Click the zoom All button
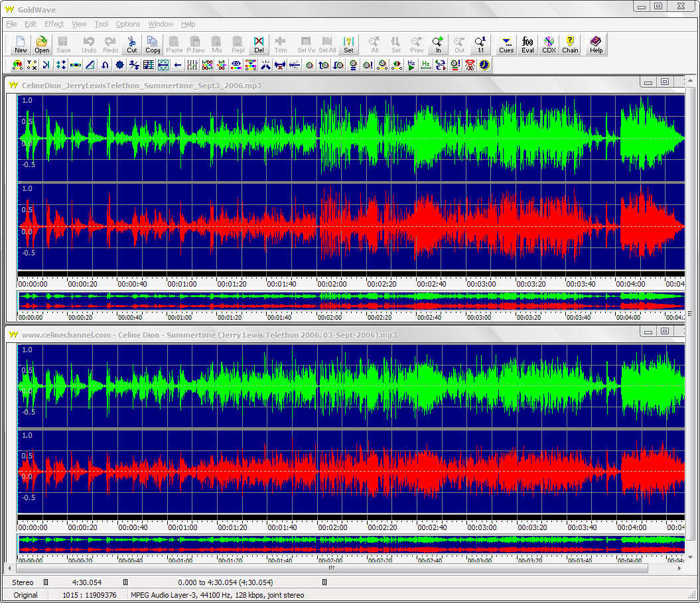The width and height of the screenshot is (700, 603). click(x=374, y=44)
